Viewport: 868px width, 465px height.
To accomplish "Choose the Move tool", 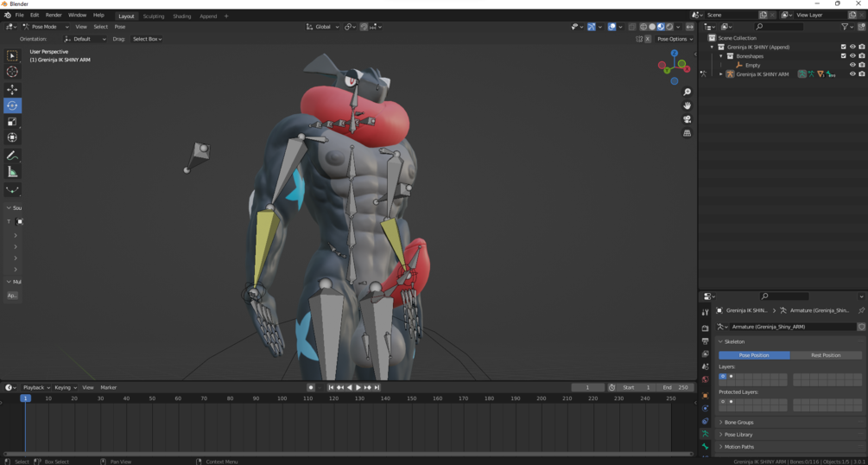I will tap(12, 90).
